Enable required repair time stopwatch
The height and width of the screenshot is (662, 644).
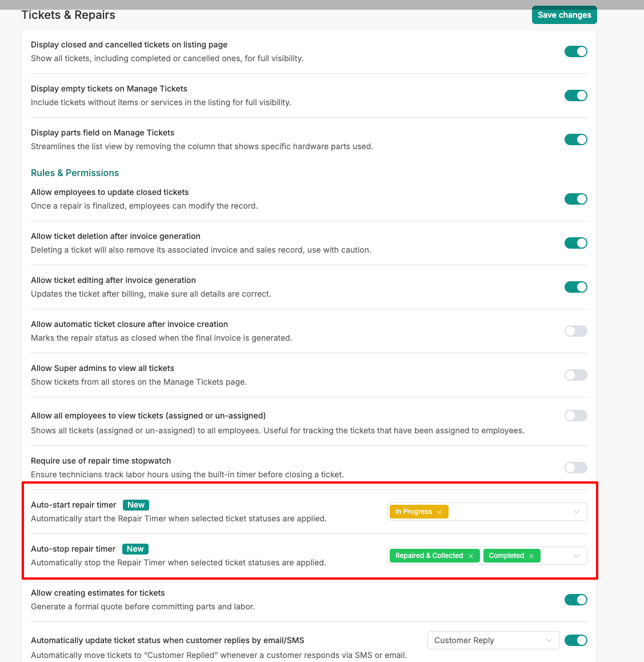(575, 468)
